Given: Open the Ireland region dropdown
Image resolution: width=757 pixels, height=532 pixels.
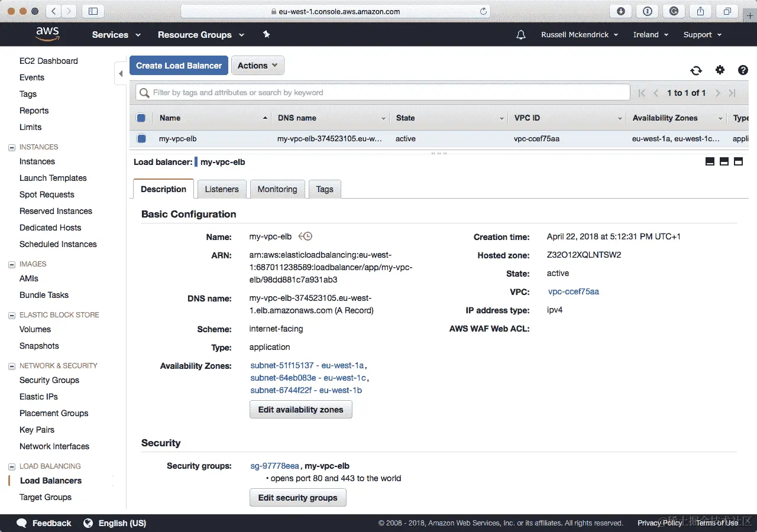Looking at the screenshot, I should click(x=651, y=35).
